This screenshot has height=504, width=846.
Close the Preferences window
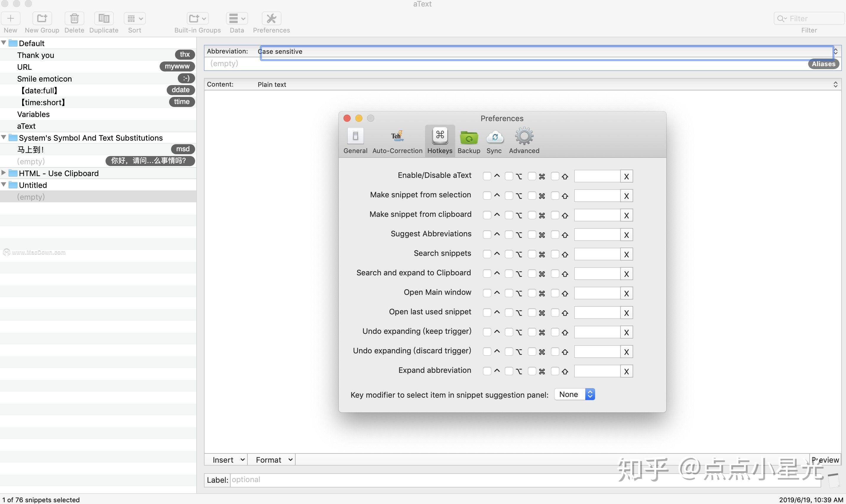(347, 118)
